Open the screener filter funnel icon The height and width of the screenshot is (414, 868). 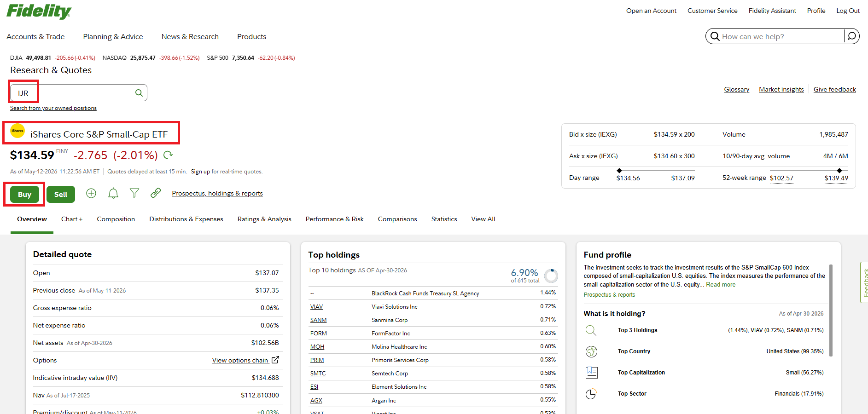click(x=134, y=193)
